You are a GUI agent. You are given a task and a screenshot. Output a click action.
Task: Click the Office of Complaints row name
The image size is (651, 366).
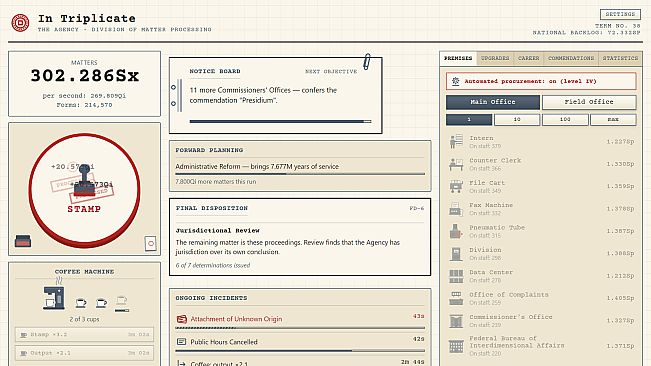(x=509, y=295)
